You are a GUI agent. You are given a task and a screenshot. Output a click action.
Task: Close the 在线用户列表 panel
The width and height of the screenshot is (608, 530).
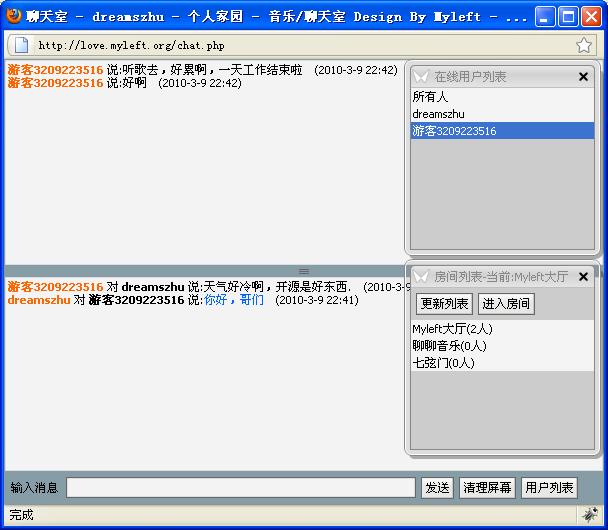[583, 77]
